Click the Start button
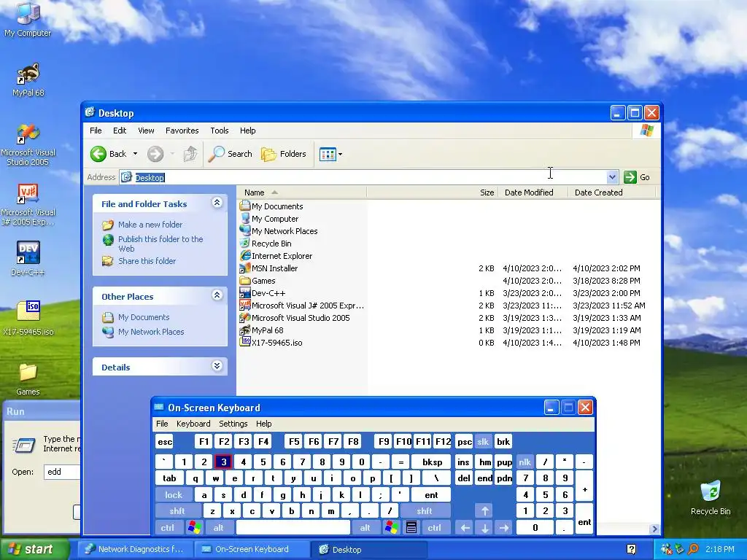 tap(34, 549)
